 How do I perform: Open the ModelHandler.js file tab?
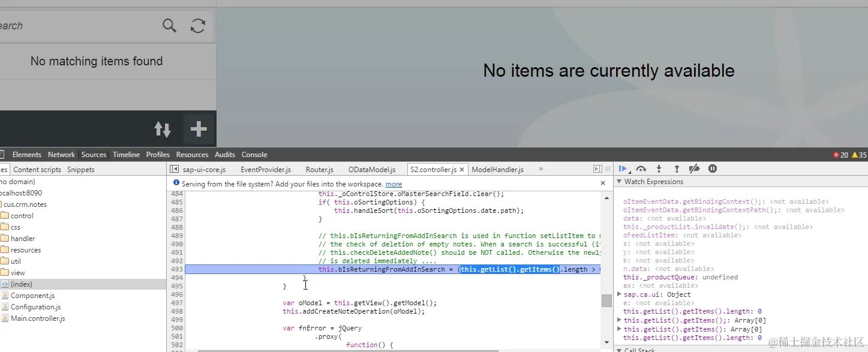pyautogui.click(x=497, y=170)
